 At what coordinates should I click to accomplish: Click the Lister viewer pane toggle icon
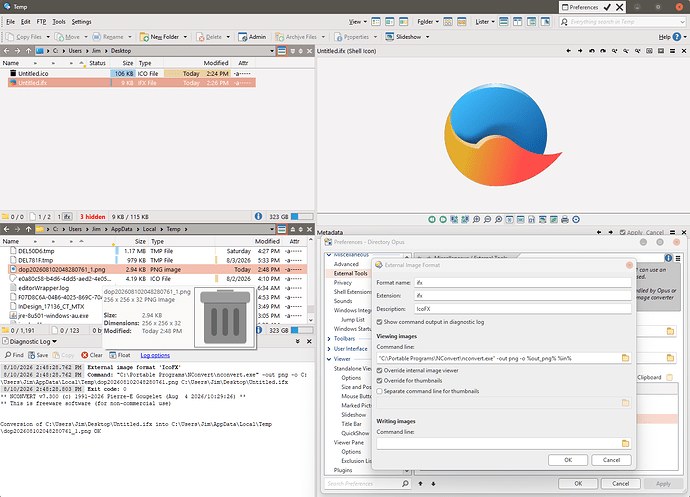[545, 22]
